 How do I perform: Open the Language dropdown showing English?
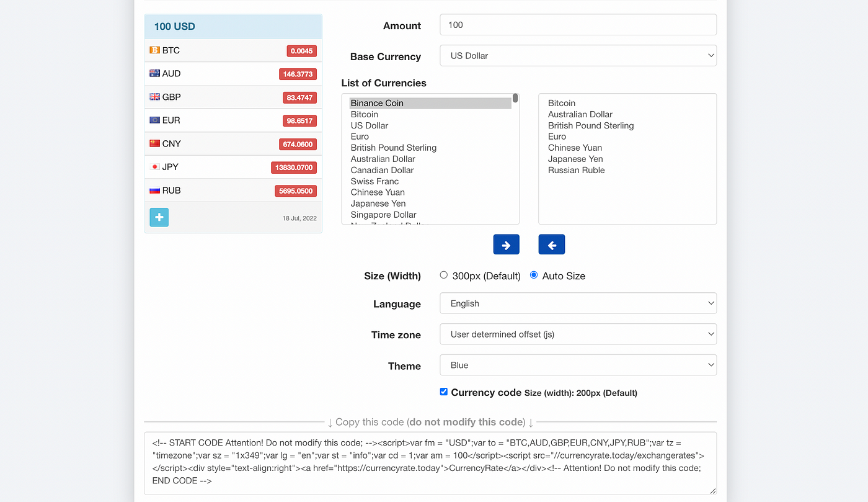[x=578, y=303]
